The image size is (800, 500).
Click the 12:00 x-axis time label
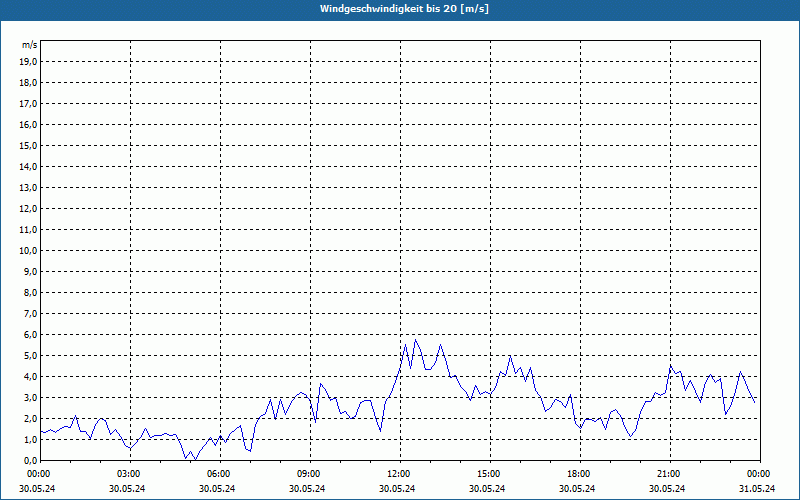[399, 474]
